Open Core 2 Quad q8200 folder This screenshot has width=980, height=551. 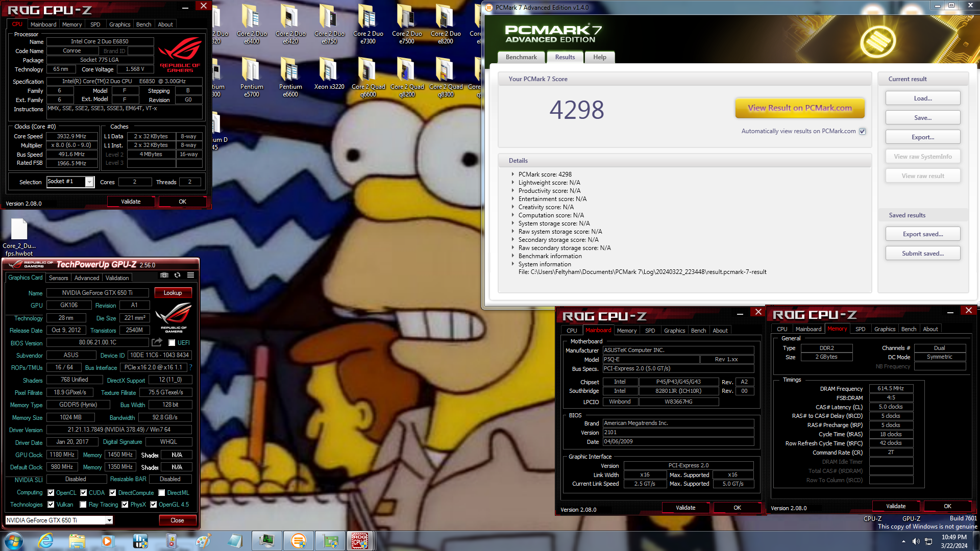(407, 77)
